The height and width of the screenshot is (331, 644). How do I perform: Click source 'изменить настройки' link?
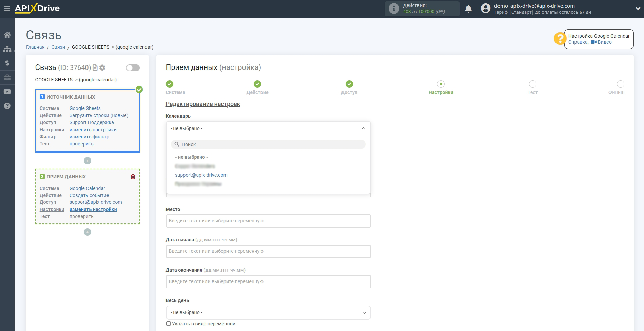93,130
